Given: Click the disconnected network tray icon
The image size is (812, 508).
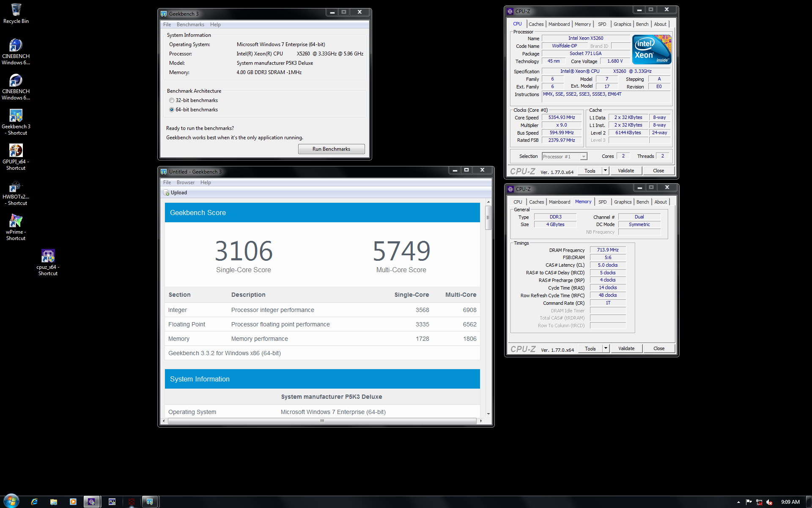Looking at the screenshot, I should 759,502.
